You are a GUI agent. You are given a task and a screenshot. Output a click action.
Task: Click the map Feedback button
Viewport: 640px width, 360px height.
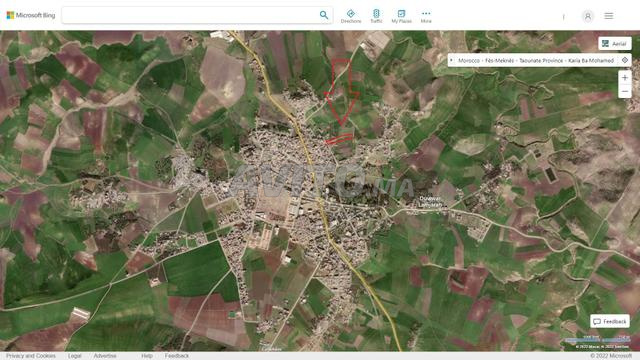point(610,322)
